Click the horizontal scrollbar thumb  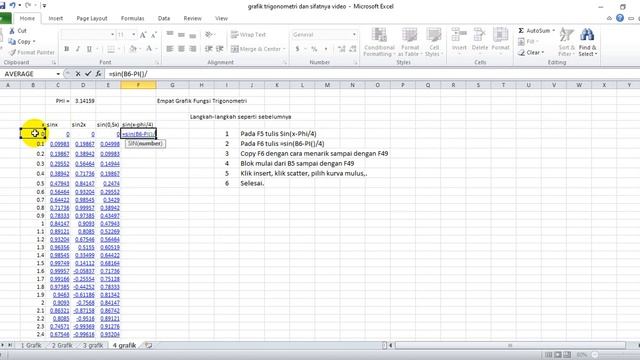pos(510,345)
